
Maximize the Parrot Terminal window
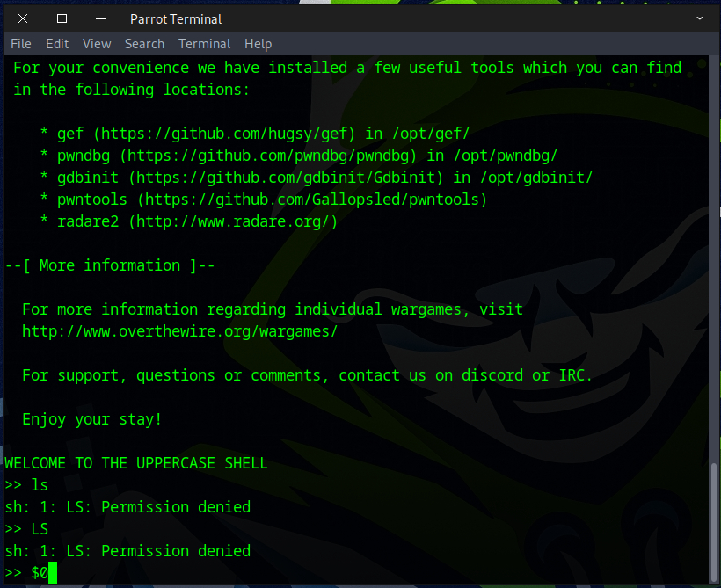click(62, 18)
